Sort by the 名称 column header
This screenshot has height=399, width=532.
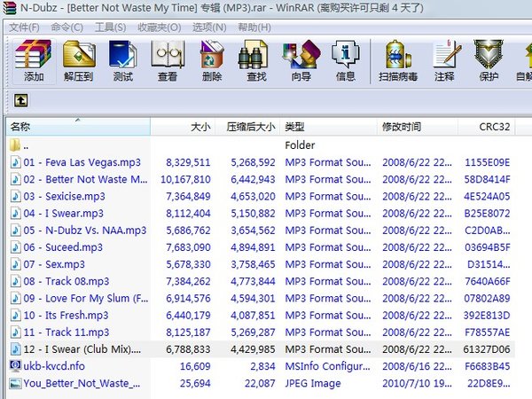[78, 127]
